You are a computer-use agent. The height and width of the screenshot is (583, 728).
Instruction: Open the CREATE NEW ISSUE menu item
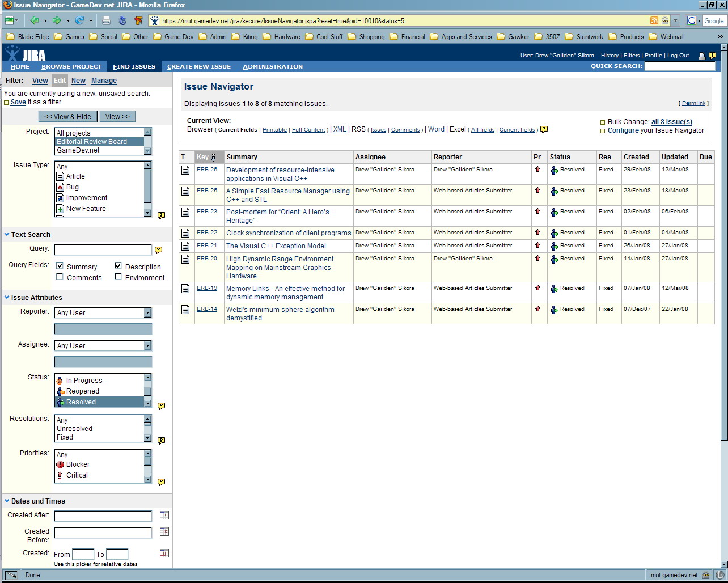click(x=199, y=66)
